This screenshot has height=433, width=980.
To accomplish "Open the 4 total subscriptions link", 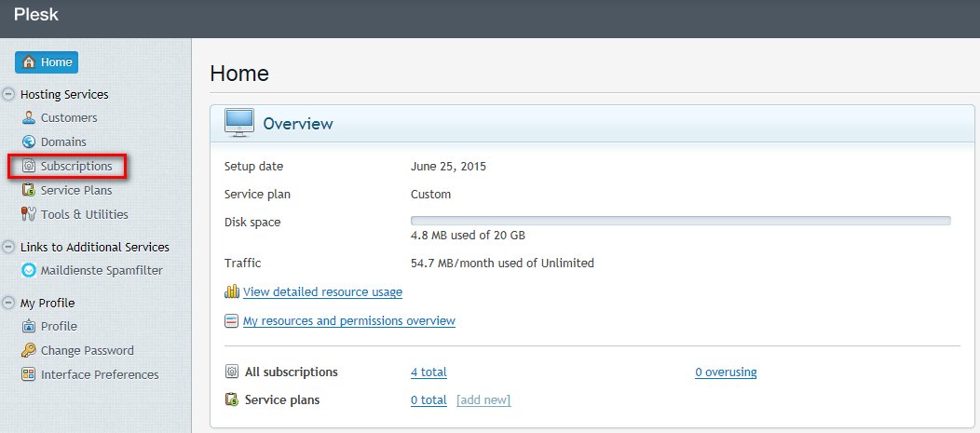I will [429, 372].
